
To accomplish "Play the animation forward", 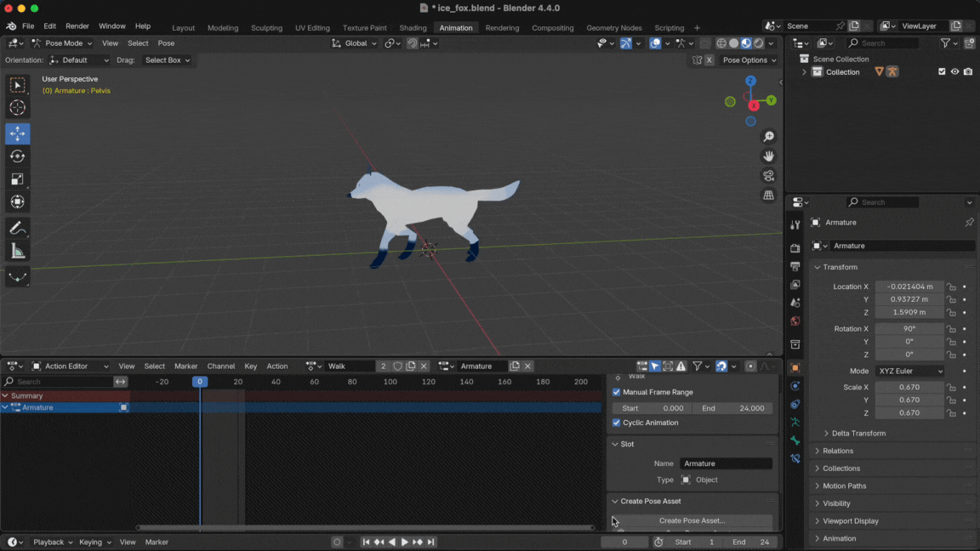I will tap(404, 542).
